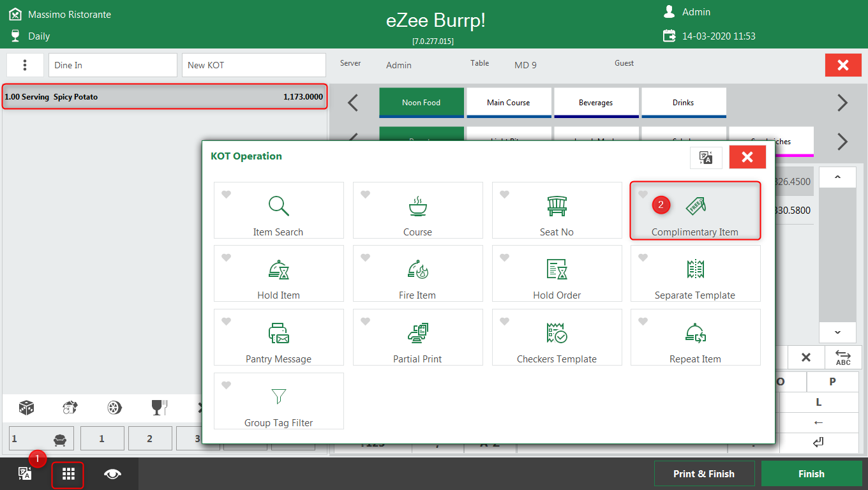This screenshot has width=868, height=490.
Task: Choose the Seat No operation
Action: (x=557, y=211)
